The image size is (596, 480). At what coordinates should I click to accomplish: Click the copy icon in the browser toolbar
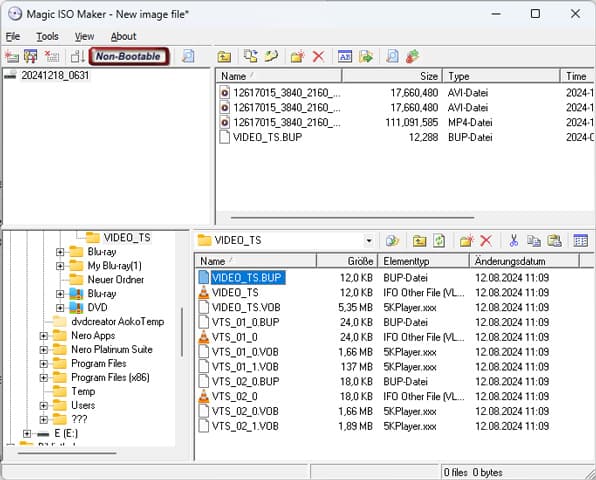[x=534, y=241]
